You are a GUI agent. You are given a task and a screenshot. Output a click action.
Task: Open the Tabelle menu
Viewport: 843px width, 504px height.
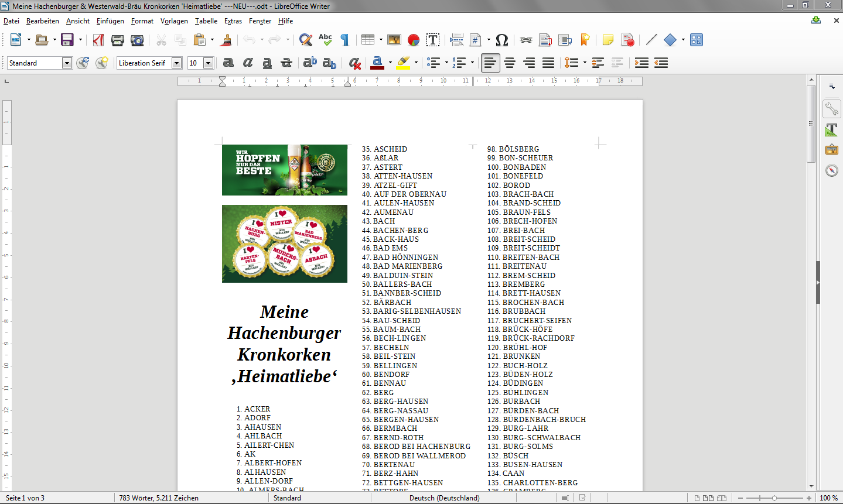click(206, 20)
